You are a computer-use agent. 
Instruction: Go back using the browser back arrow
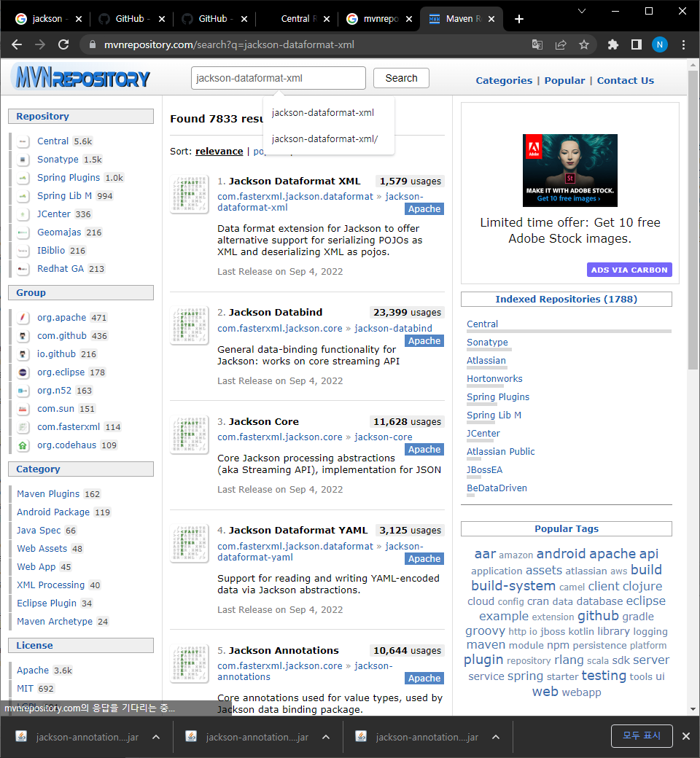point(17,45)
